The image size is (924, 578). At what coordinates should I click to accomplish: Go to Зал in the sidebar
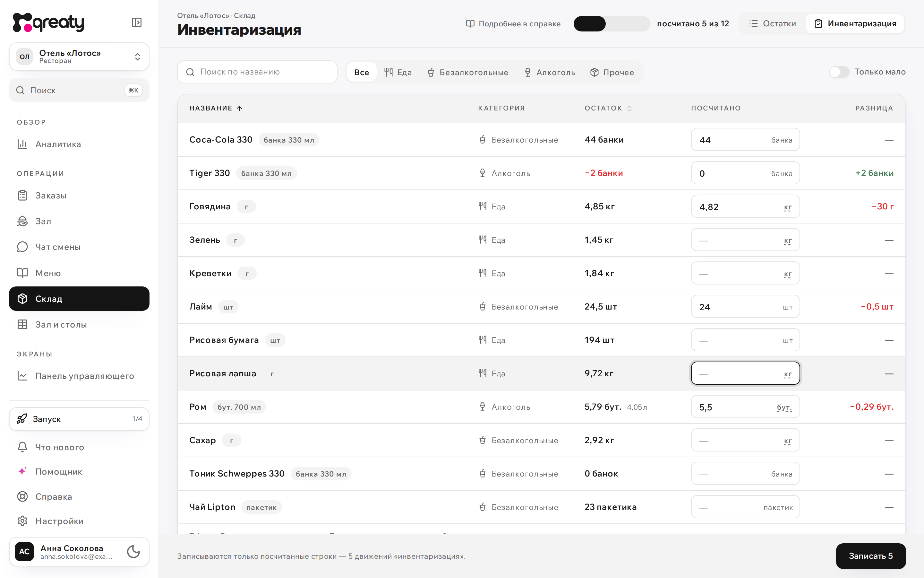[x=79, y=221]
